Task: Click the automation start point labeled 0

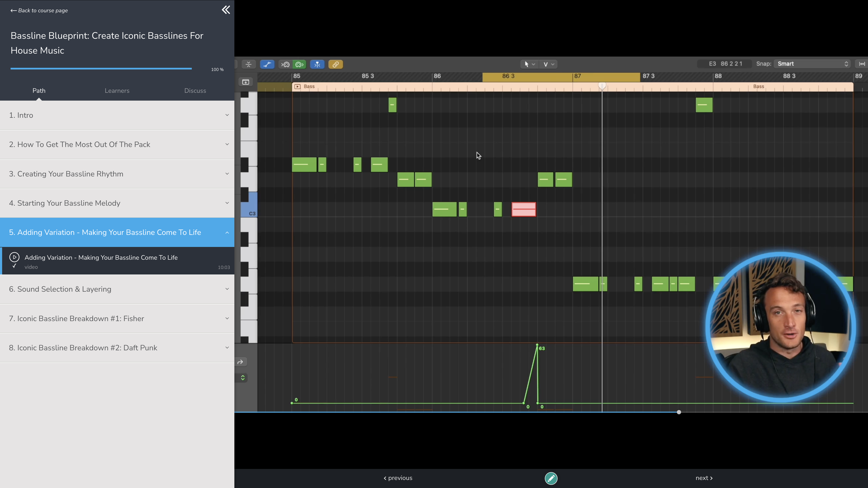Action: point(292,403)
